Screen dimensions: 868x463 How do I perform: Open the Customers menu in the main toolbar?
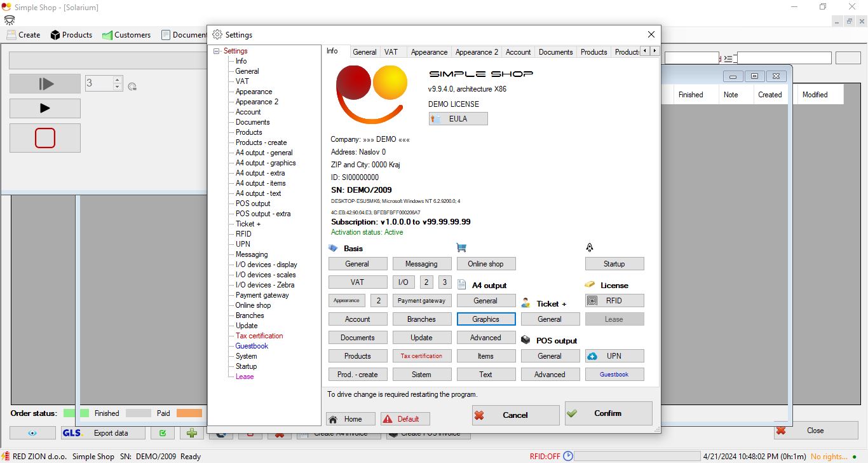tap(126, 35)
